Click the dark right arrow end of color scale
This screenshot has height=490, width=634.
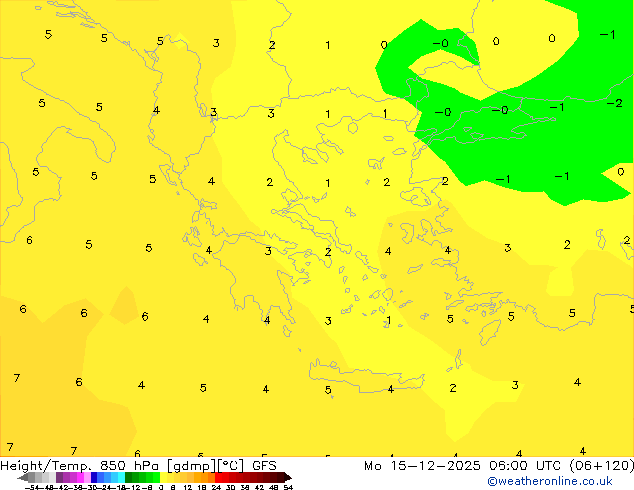coord(288,477)
